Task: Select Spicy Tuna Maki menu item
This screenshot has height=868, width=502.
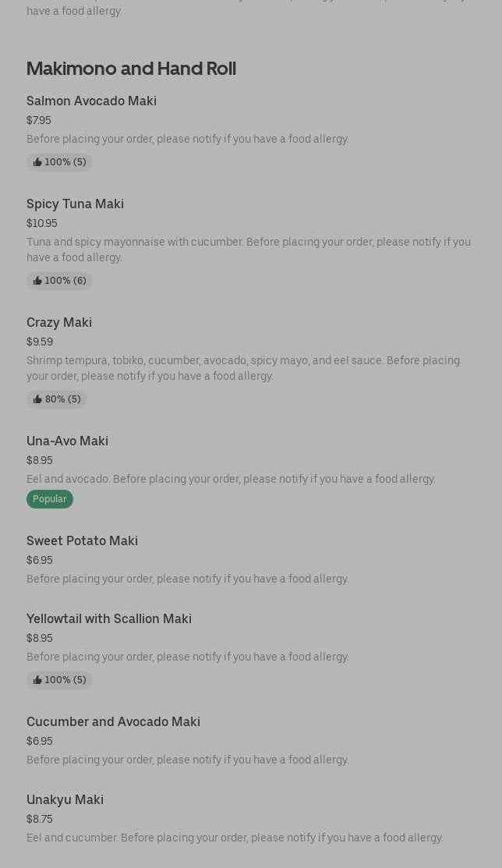Action: coord(75,204)
